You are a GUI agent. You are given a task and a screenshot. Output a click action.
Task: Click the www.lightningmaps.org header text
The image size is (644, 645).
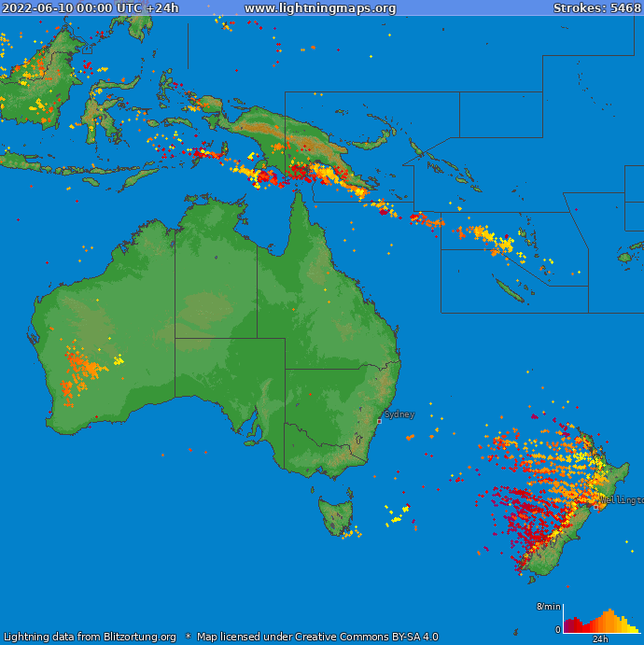(x=320, y=8)
